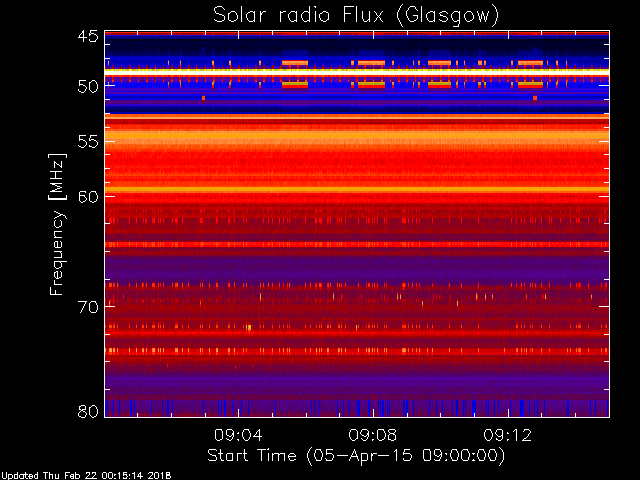
Task: Click the "Updated Thu Feb 22 00:15:14 2018" footer text
Action: pos(86,476)
